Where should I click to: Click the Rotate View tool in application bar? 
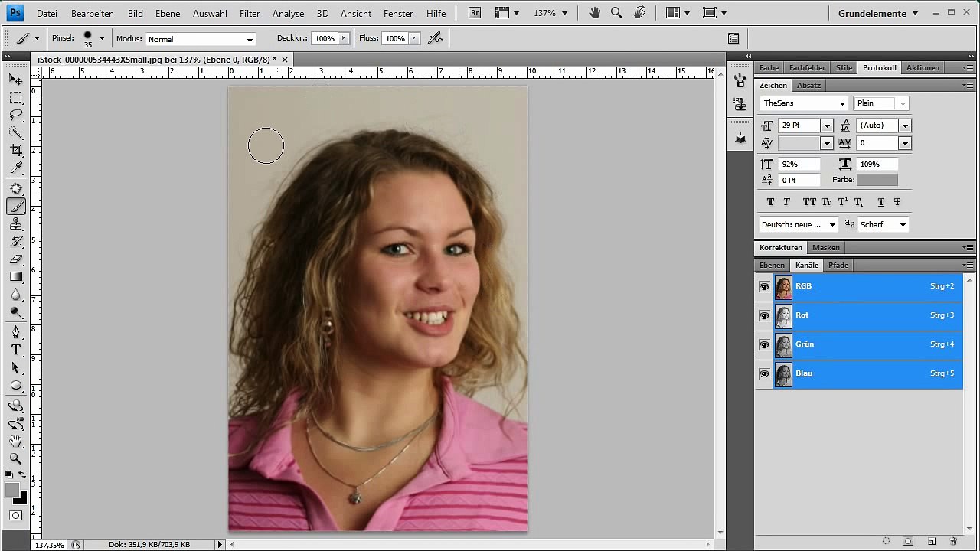pos(640,13)
